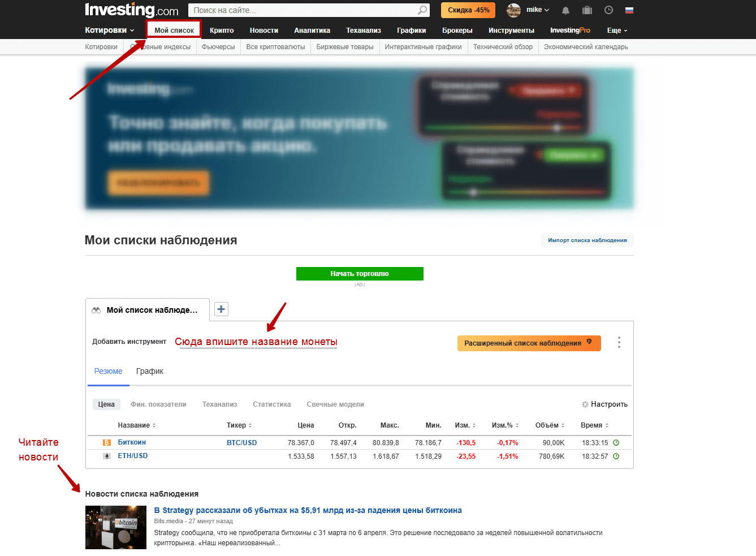Open the Мой список menu item
Image resolution: width=756 pixels, height=556 pixels.
coord(174,31)
